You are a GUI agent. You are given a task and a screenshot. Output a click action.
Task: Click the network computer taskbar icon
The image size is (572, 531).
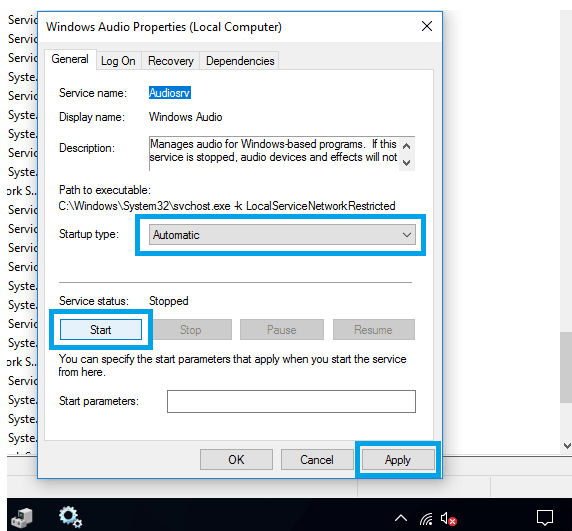(22, 518)
